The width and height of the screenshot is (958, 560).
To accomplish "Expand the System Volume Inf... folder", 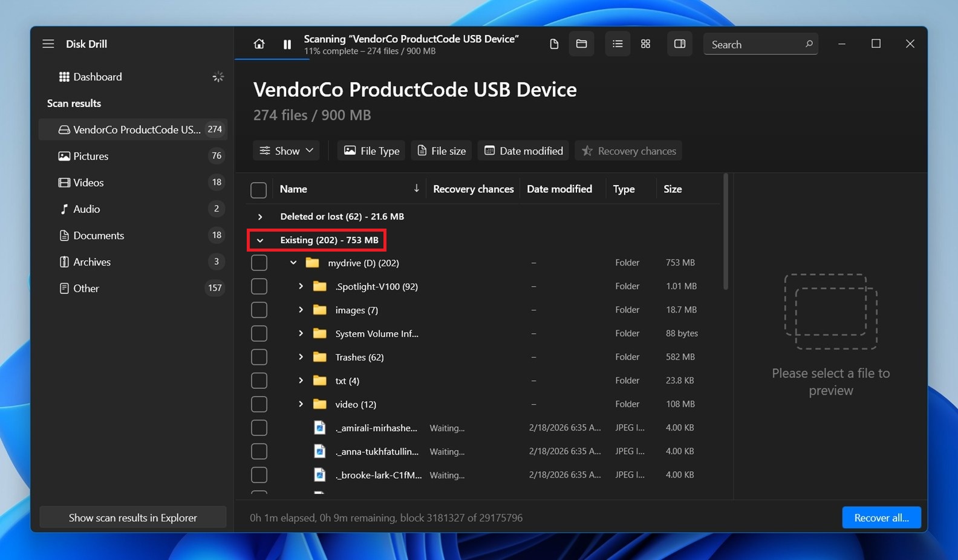I will click(301, 333).
